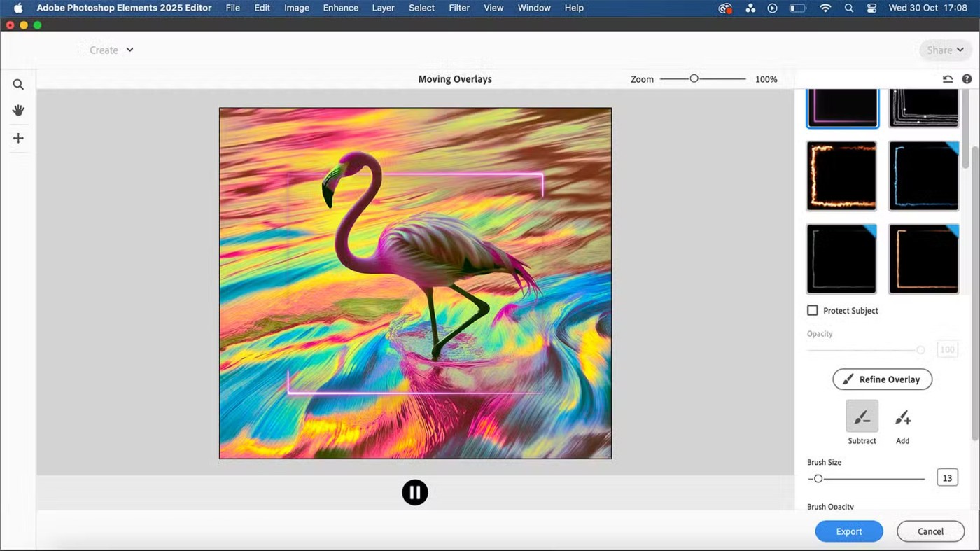Click the plus tool in left toolbar

pos(18,139)
